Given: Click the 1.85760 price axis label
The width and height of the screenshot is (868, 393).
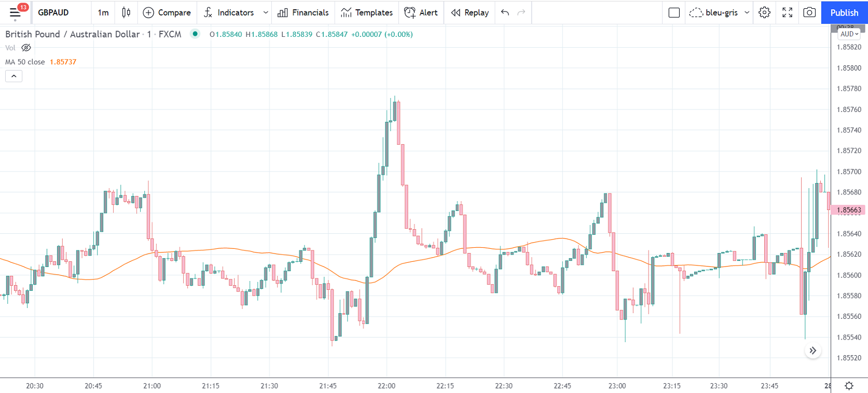Looking at the screenshot, I should tap(849, 109).
